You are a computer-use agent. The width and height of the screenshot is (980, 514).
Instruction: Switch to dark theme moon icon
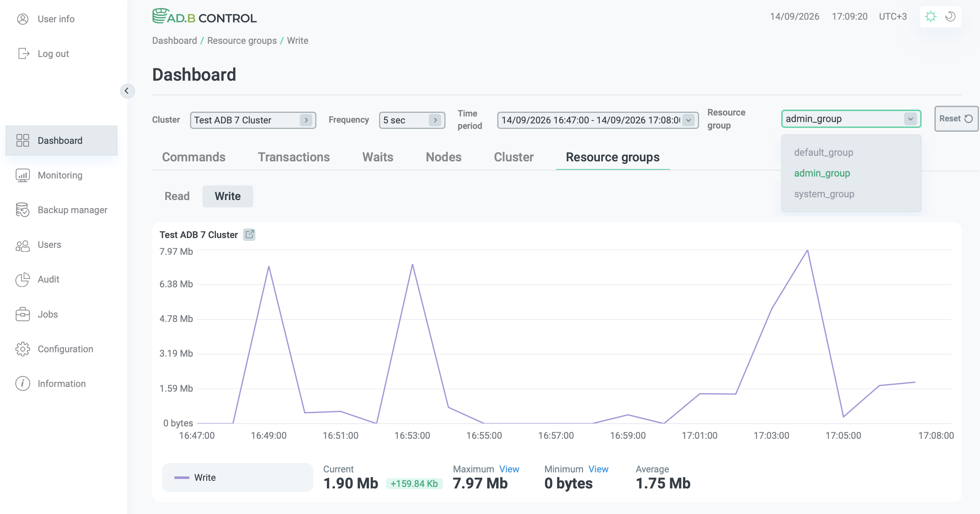pyautogui.click(x=950, y=16)
